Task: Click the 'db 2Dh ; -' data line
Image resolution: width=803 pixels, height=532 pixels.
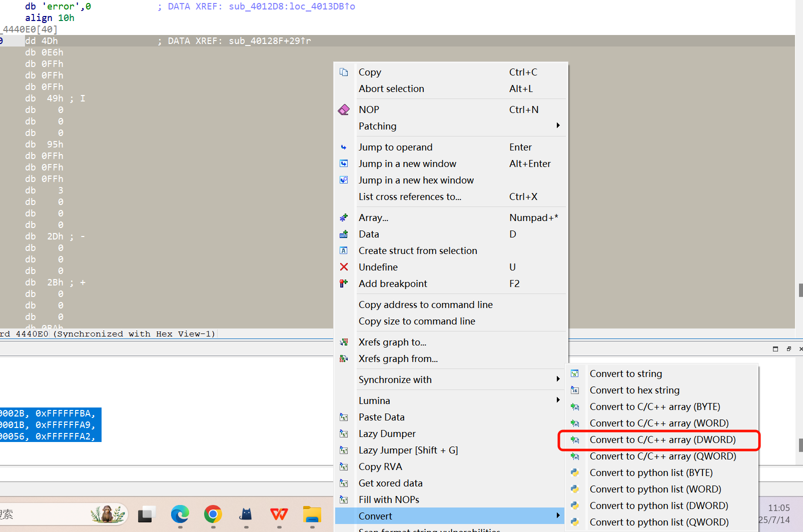Action: [x=55, y=236]
